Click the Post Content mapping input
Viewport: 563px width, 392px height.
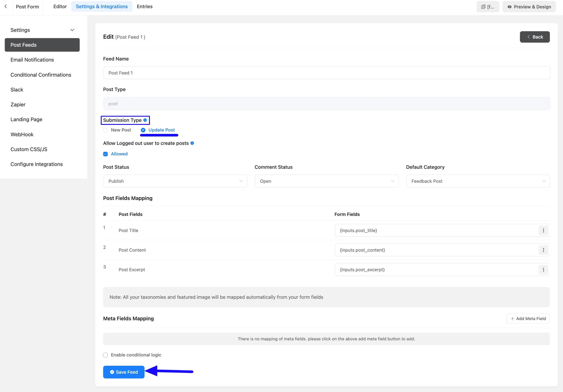tap(437, 250)
